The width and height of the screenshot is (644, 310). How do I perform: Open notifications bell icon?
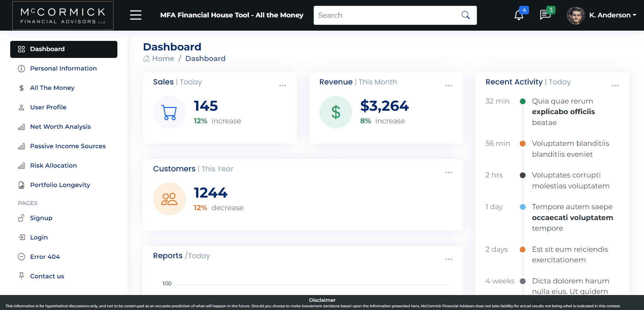click(519, 15)
